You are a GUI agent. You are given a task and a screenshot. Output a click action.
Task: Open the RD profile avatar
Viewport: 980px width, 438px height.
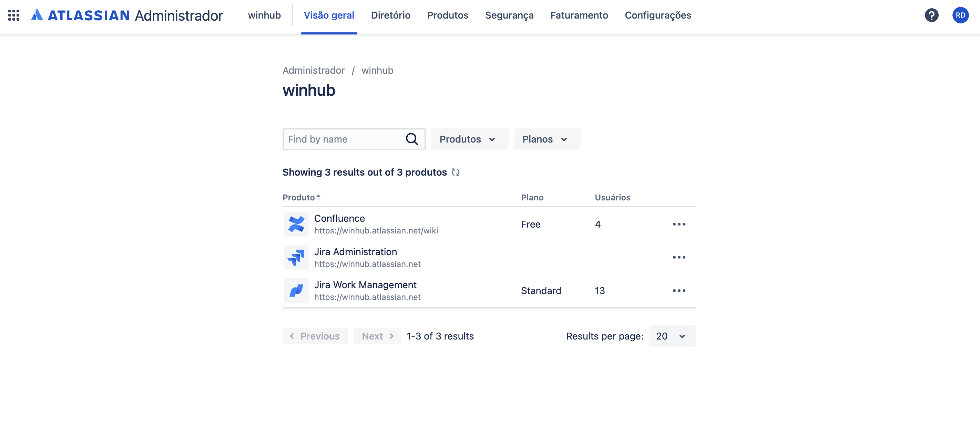tap(961, 15)
